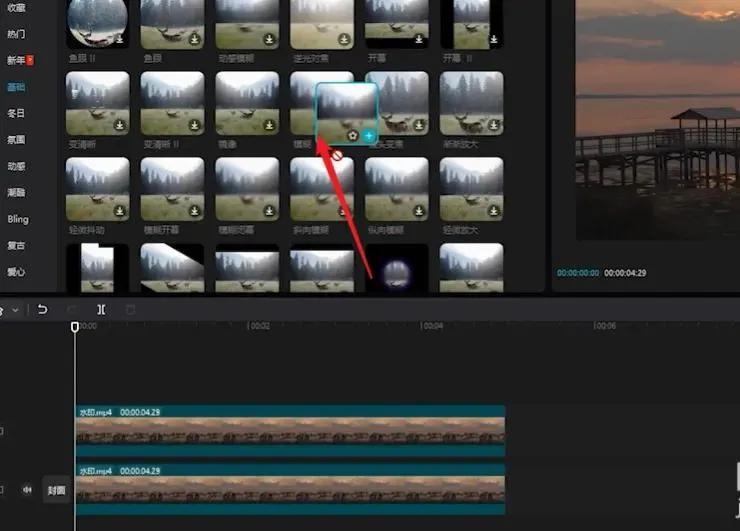Click the 封面 cover button
This screenshot has width=740, height=531.
[56, 490]
